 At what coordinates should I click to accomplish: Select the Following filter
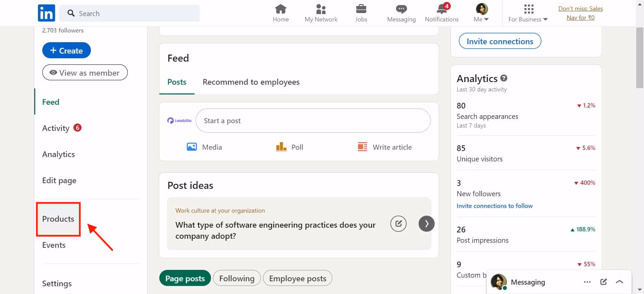coord(237,278)
